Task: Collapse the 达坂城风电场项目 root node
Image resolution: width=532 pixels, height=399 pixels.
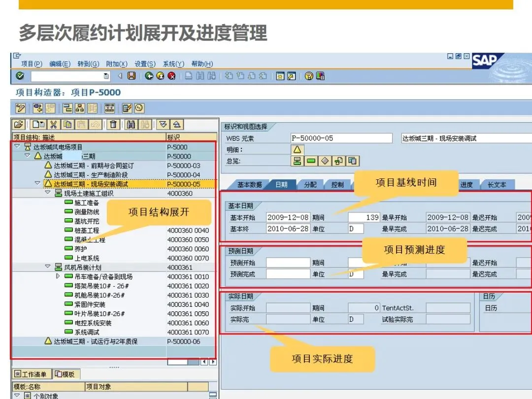Action: coord(17,146)
